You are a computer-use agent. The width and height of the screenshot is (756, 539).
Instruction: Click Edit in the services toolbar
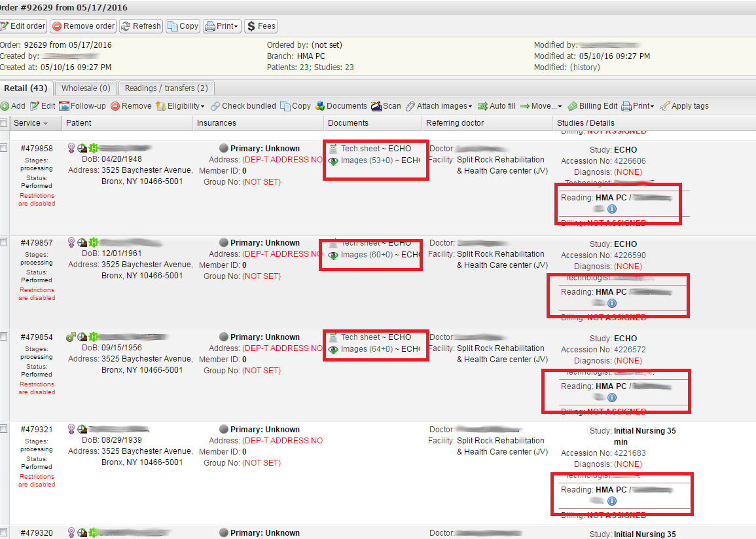pos(43,106)
